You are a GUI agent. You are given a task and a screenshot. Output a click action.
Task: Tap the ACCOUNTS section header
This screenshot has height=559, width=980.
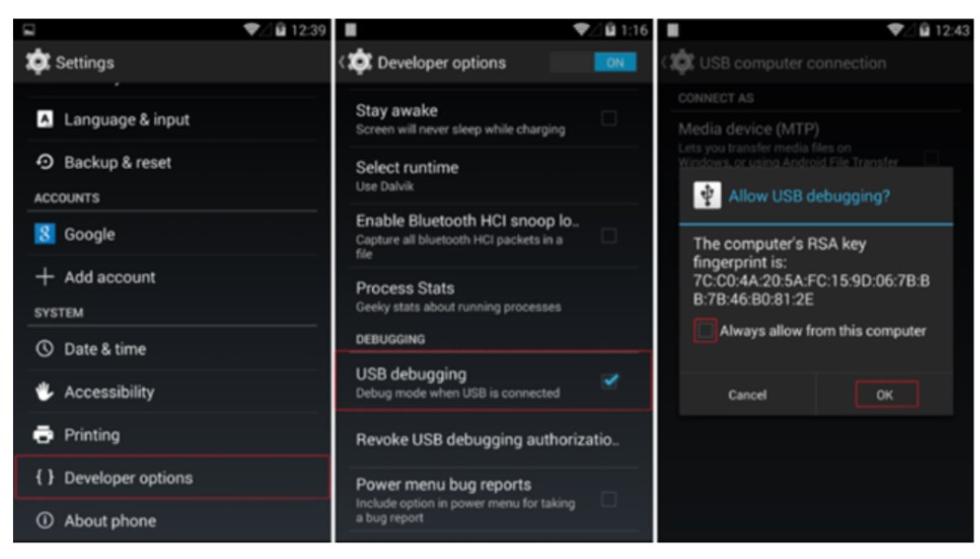[x=66, y=198]
